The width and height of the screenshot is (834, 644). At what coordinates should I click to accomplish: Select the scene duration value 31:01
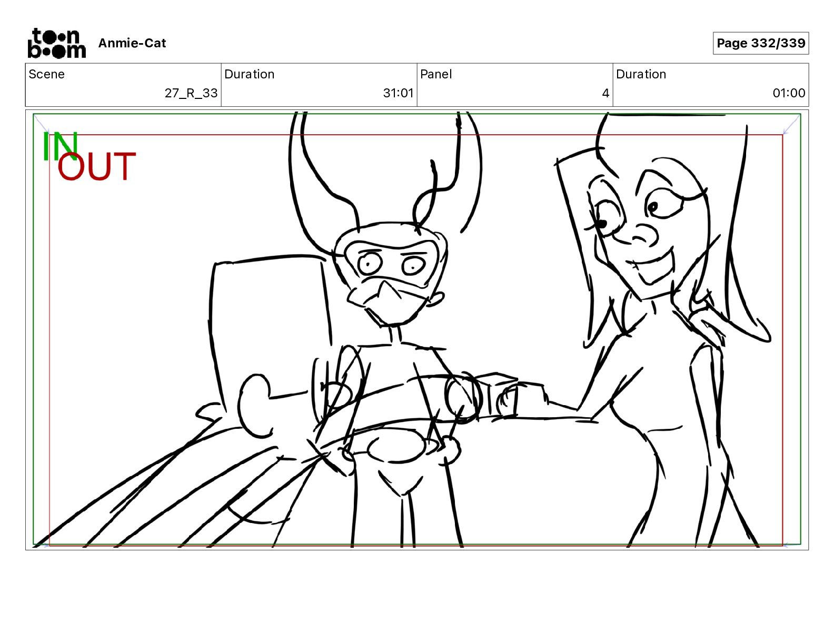pos(399,93)
